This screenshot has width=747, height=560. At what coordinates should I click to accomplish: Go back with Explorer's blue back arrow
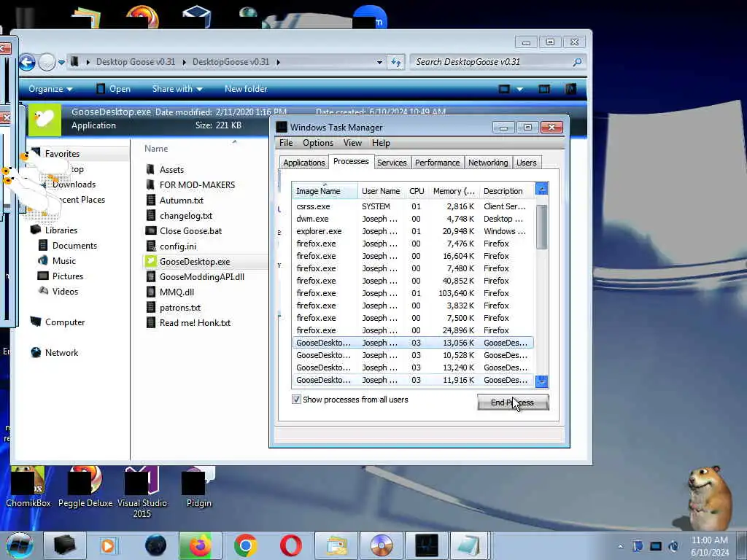(27, 63)
